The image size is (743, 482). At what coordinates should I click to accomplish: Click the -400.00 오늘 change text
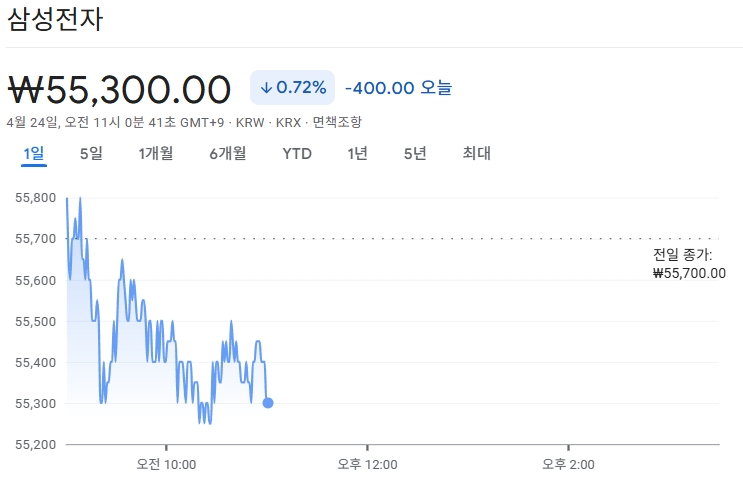399,88
